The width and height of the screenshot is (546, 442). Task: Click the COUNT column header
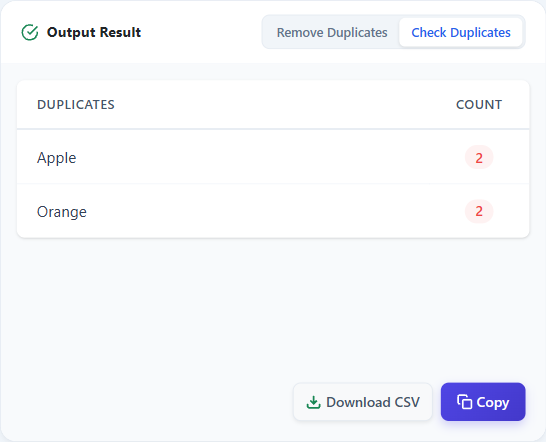(479, 104)
